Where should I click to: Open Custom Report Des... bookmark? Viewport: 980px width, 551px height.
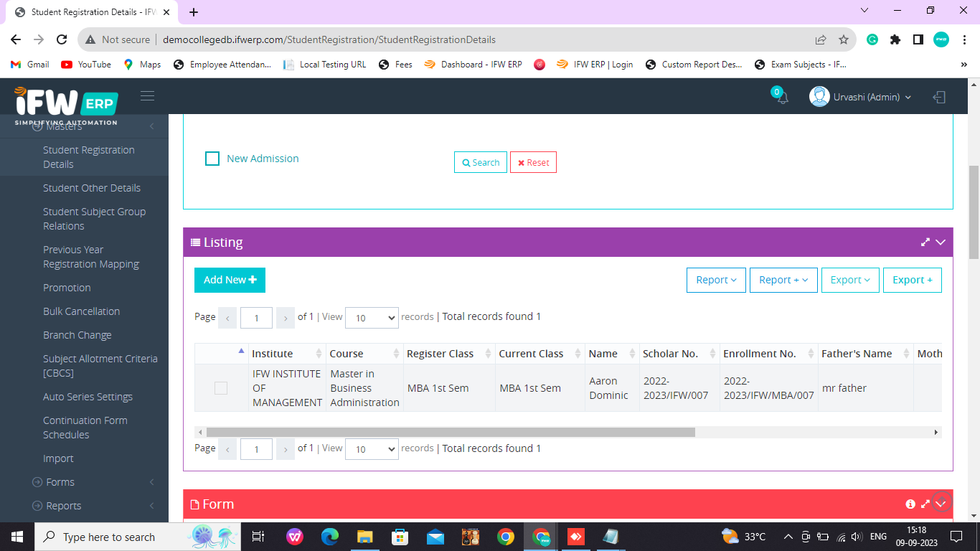[694, 64]
